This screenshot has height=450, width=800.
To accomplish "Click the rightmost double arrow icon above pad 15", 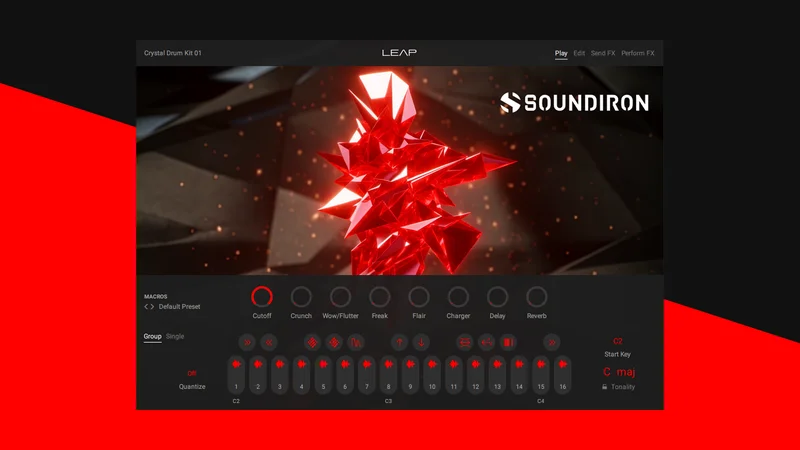I will pyautogui.click(x=552, y=342).
